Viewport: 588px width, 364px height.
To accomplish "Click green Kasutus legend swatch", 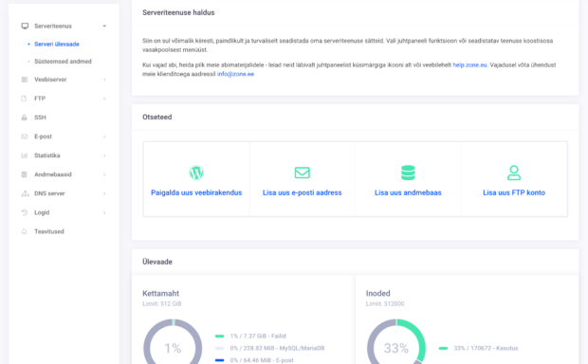I will 443,348.
